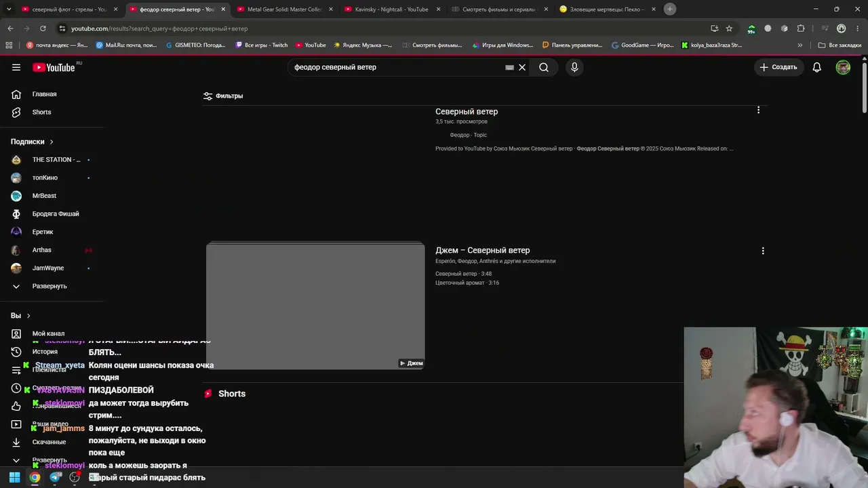Switch to 'Metal Gear Solid: Master Collection' tab

(284, 9)
